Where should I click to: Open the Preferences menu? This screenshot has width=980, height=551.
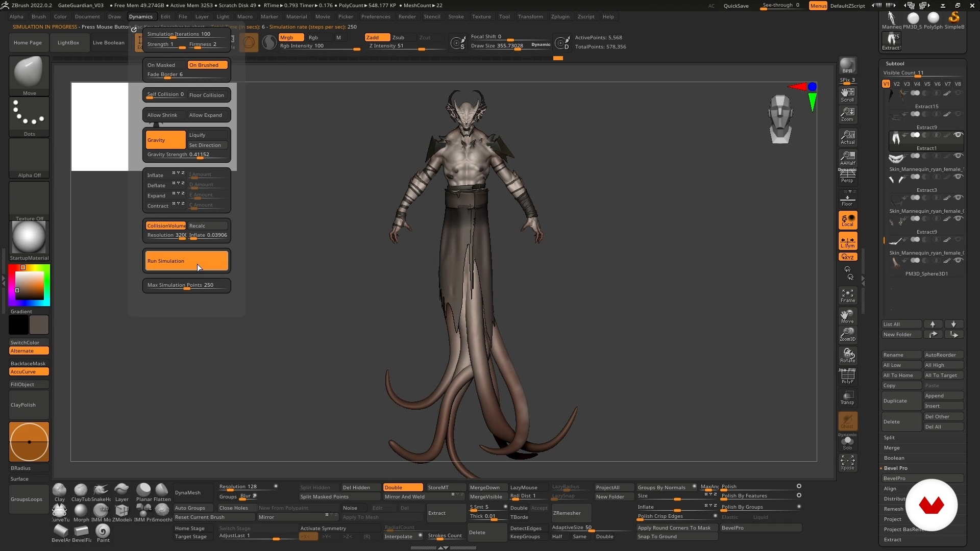[376, 16]
